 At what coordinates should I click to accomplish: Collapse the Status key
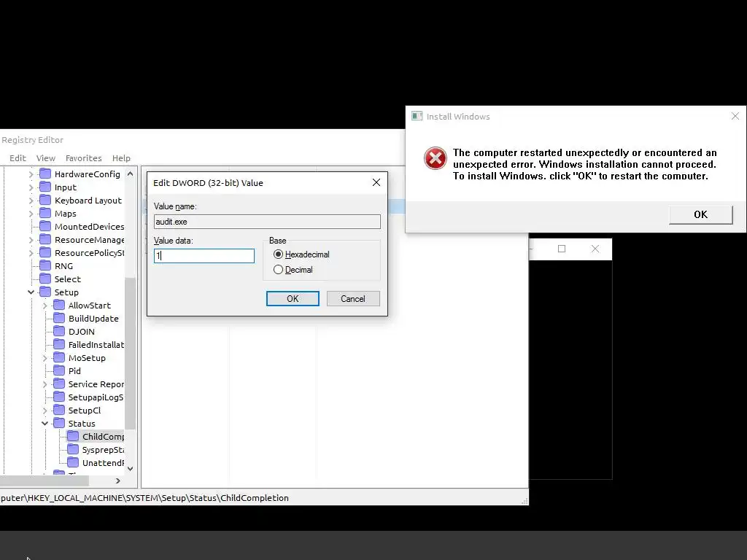tap(44, 424)
